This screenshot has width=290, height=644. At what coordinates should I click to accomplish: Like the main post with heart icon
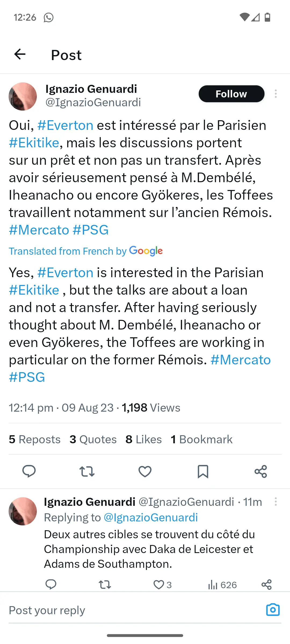(145, 471)
